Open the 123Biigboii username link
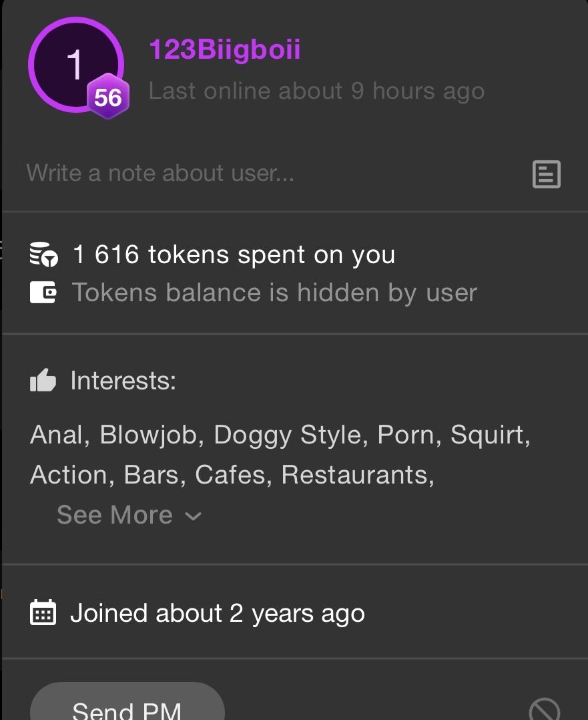 pos(224,50)
